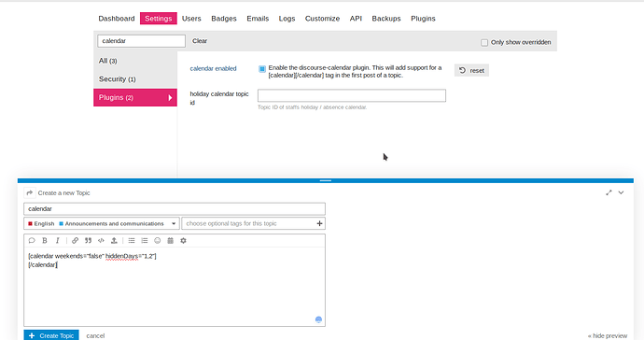The image size is (644, 340).
Task: Clear the settings filter
Action: (200, 41)
